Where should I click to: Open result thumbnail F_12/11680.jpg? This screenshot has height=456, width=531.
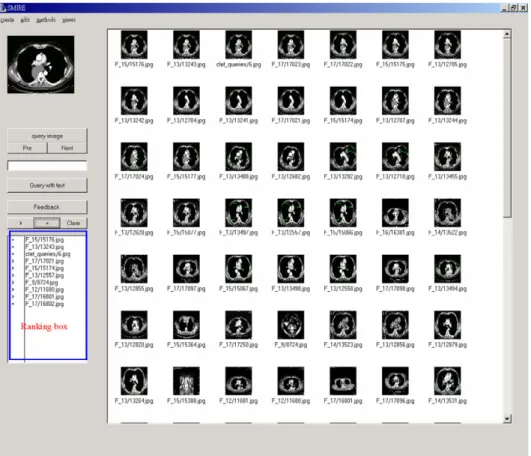tap(291, 381)
